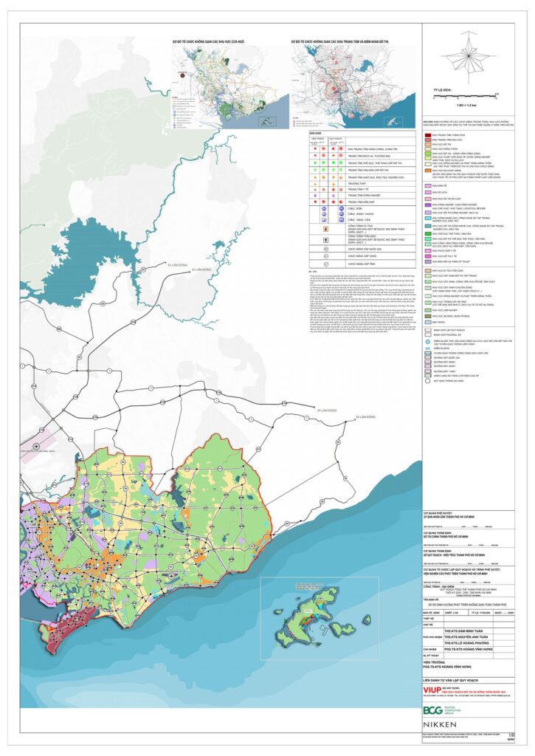The height and width of the screenshot is (756, 535).
Task: Open the gateway areas inset map thumbnail
Action: [x=229, y=87]
